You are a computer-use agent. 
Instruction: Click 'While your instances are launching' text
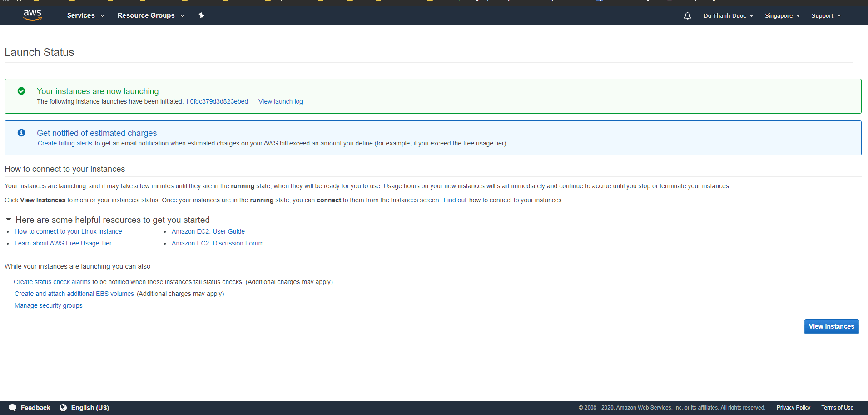pos(77,266)
